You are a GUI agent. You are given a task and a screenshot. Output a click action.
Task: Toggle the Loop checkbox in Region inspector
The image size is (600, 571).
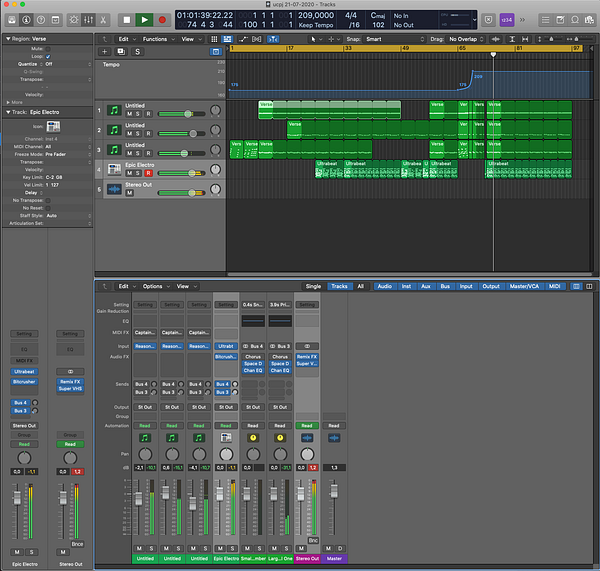tap(48, 56)
